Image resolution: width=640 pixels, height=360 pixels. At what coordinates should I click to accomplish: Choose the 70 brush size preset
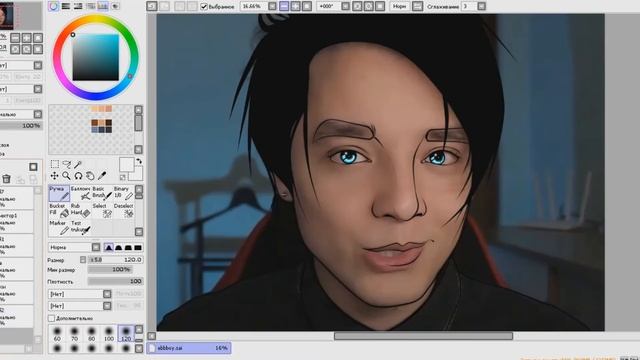click(x=74, y=333)
